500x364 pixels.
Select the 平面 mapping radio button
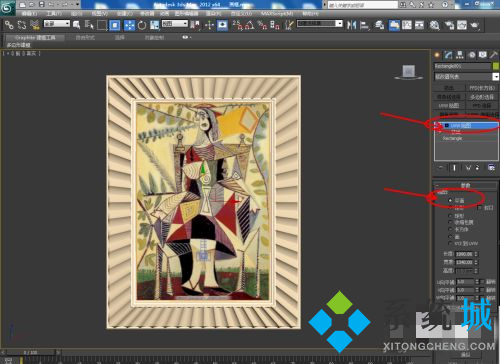(x=450, y=200)
